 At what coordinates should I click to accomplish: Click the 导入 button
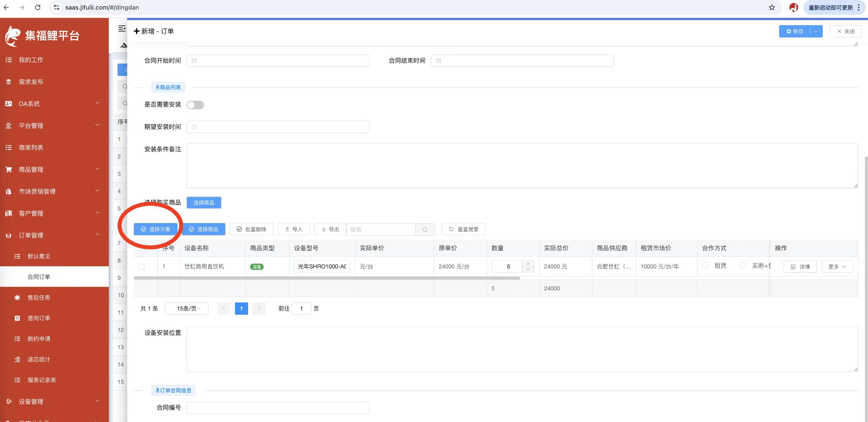pos(294,229)
